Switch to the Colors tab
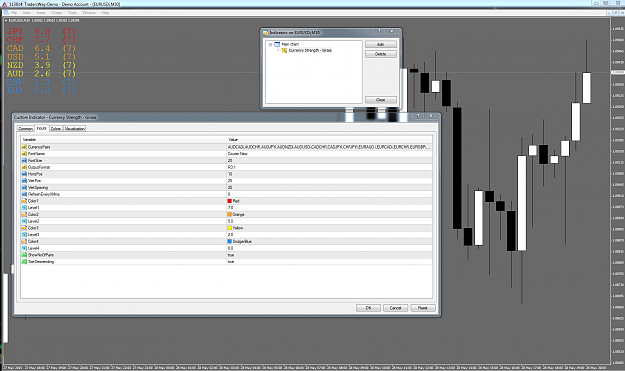This screenshot has width=625, height=371. pyautogui.click(x=56, y=129)
